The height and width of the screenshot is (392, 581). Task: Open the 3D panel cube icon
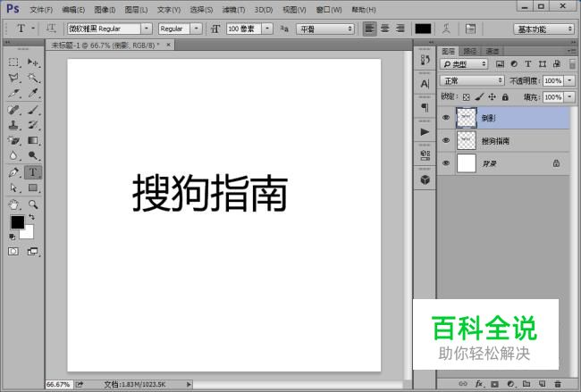425,179
